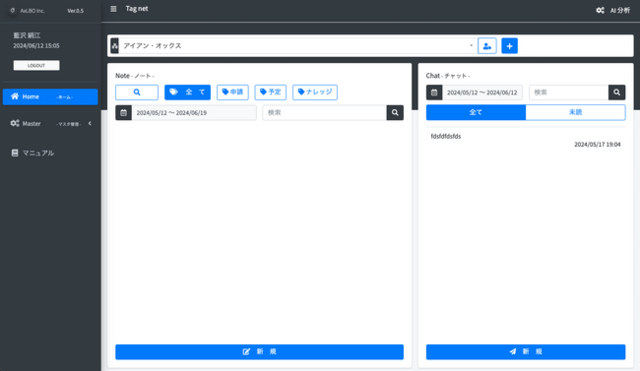Select the 全て tag filter

click(187, 92)
